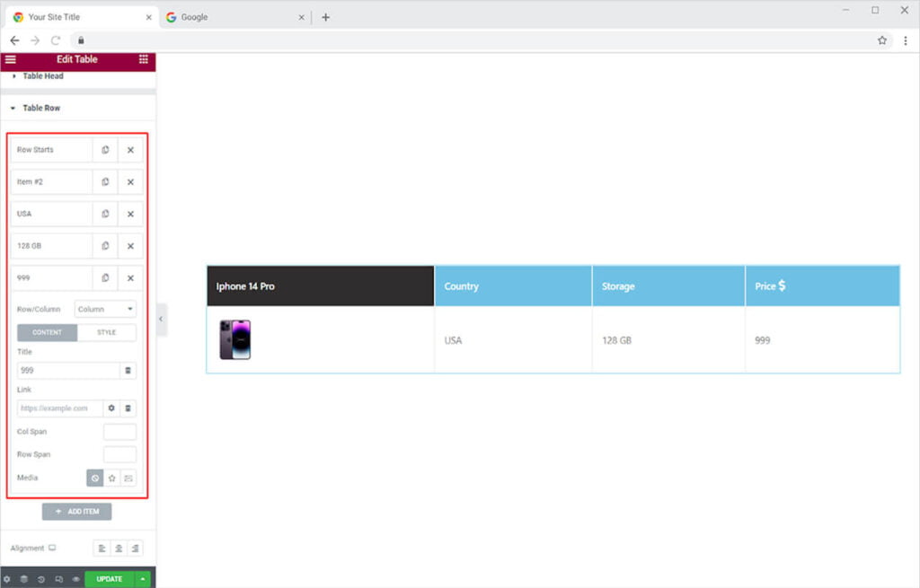Screen dimensions: 920x588
Task: Expand the Table Head section
Action: (x=43, y=76)
